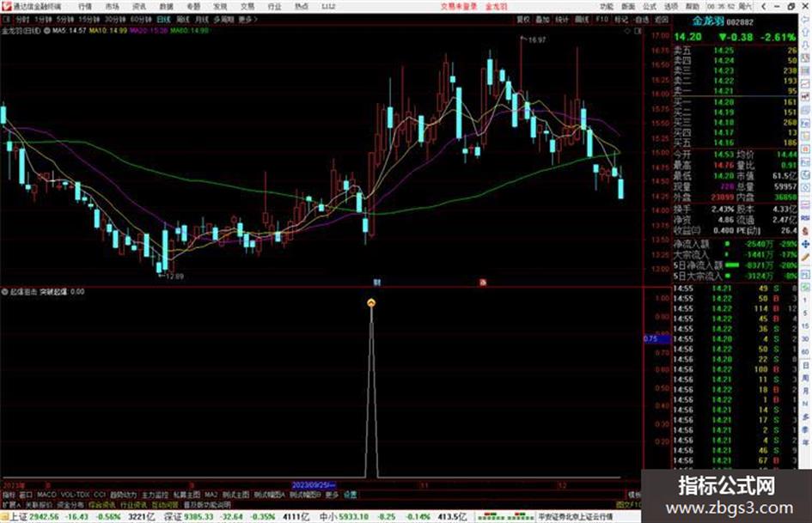Click the 中小 index status entry
Viewport: 812px width, 523px height.
[393, 517]
